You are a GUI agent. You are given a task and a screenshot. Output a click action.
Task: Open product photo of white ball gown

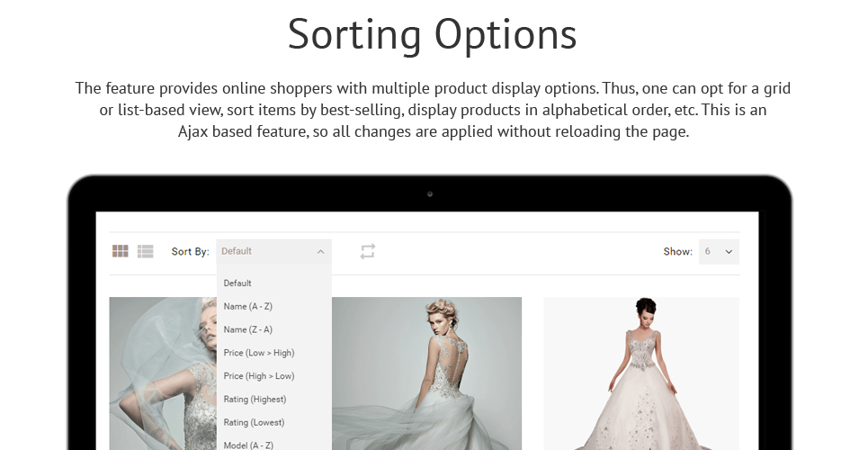(641, 373)
